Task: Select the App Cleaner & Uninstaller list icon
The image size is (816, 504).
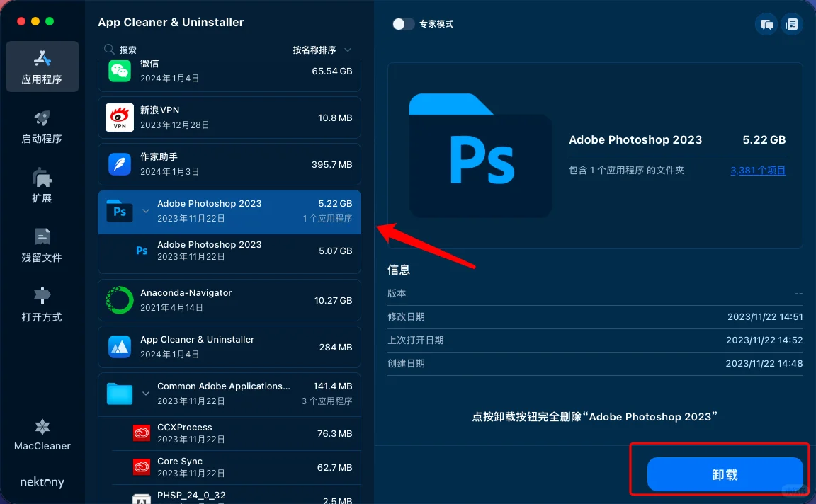Action: 119,347
